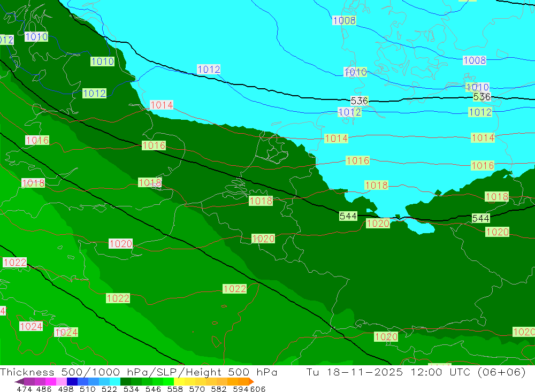Click the topmost blue '1008' isobar label
Viewport: 535px width, 392px height.
[x=344, y=20]
